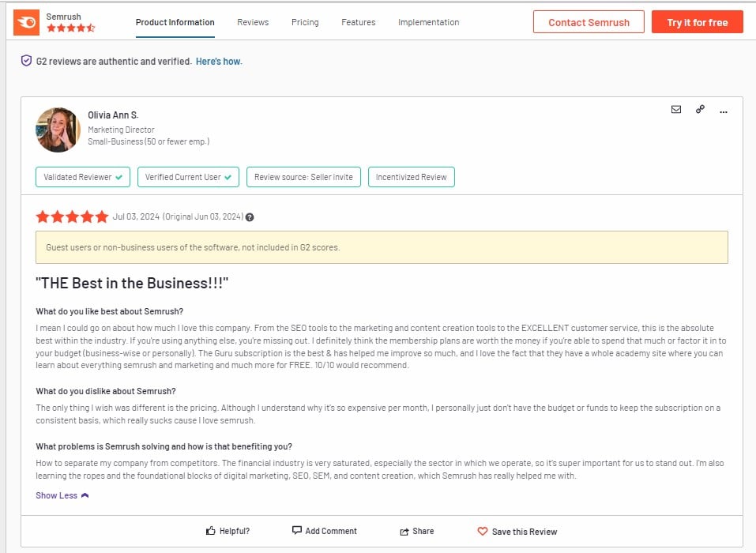The width and height of the screenshot is (756, 553).
Task: Open the three-dot more options menu
Action: pyautogui.click(x=723, y=111)
